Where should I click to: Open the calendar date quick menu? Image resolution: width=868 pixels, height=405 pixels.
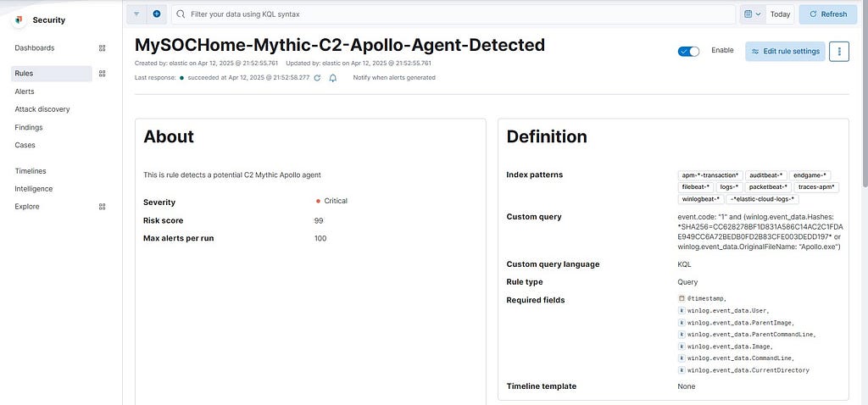tap(753, 14)
